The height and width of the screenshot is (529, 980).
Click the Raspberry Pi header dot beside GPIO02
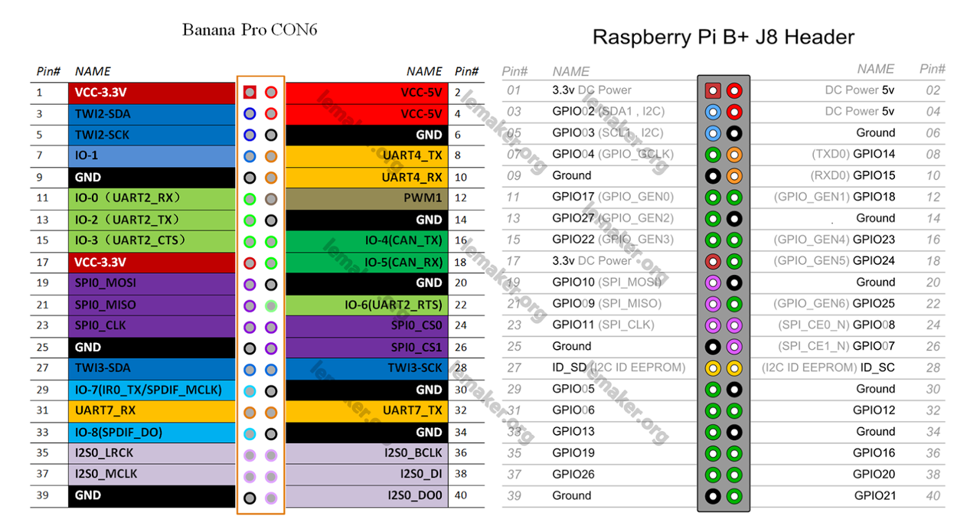713,112
